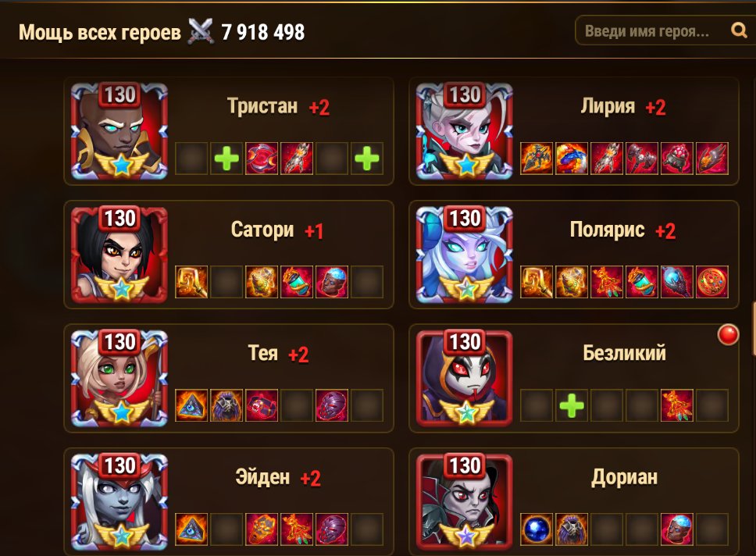Screen dimensions: 756x556
Task: Click the green plus in Безликий's equipment row
Action: pos(572,405)
